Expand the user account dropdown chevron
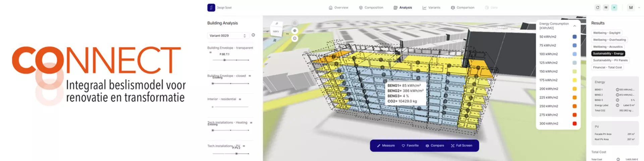This screenshot has height=161, width=644. tap(639, 7)
